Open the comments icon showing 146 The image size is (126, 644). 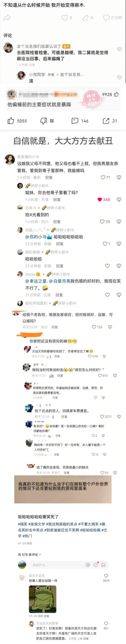coord(75,121)
